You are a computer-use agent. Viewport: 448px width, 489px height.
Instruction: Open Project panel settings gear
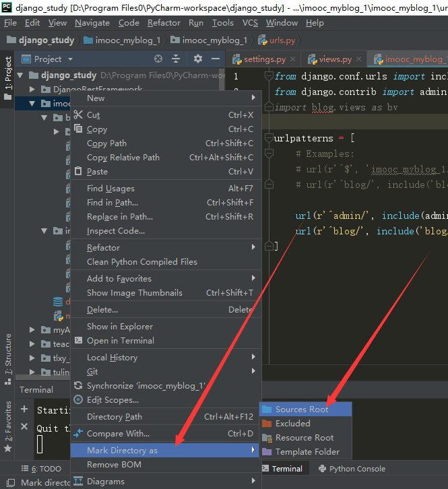point(198,59)
